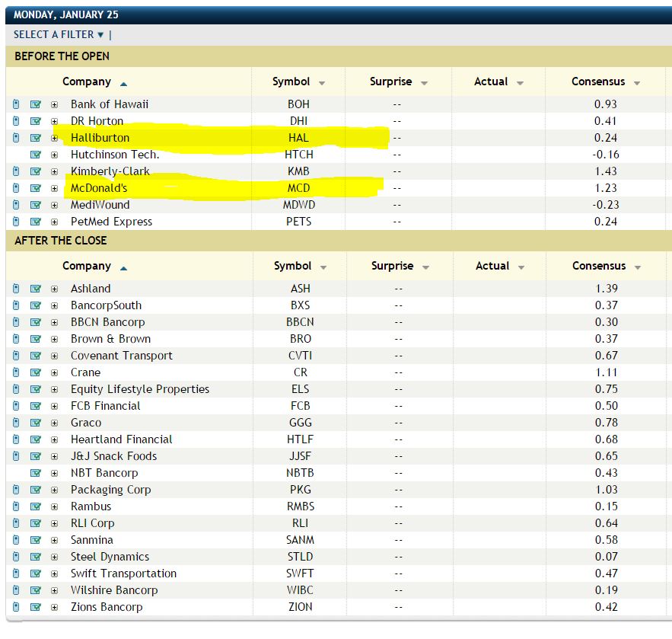
Task: Click the green checkmark icon for Halliburton
Action: [x=36, y=138]
